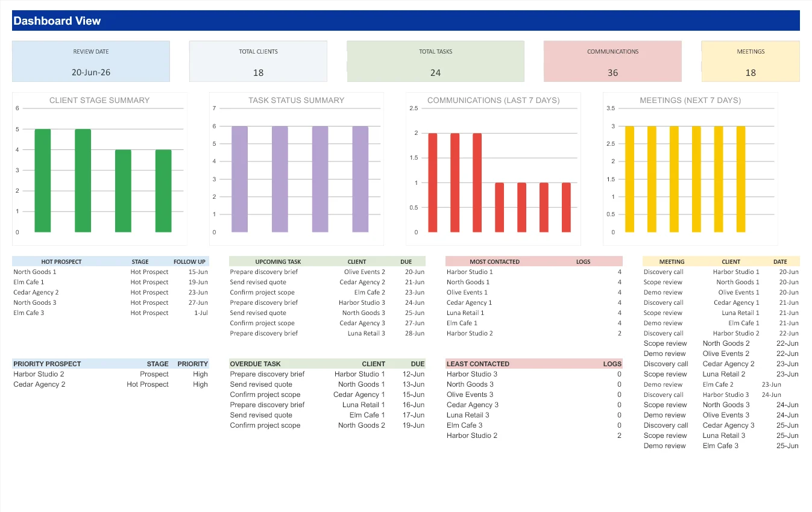Screen dimensions: 812x512
Task: Click the MOST CONTACTED header
Action: pos(494,262)
